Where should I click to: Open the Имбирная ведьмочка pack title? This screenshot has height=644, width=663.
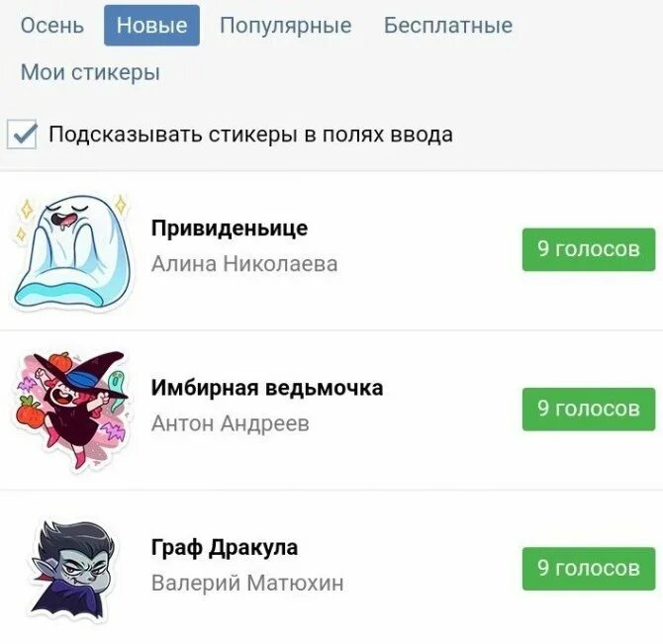click(x=267, y=388)
